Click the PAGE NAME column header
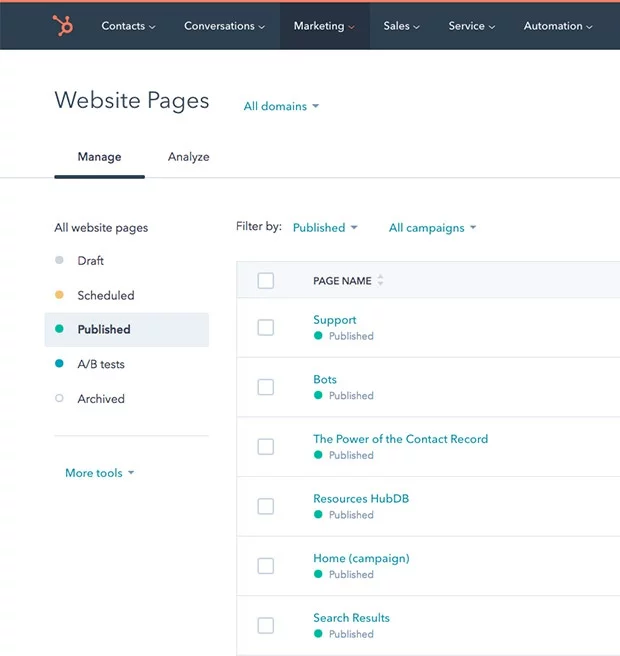Image resolution: width=620 pixels, height=656 pixels. click(x=342, y=281)
